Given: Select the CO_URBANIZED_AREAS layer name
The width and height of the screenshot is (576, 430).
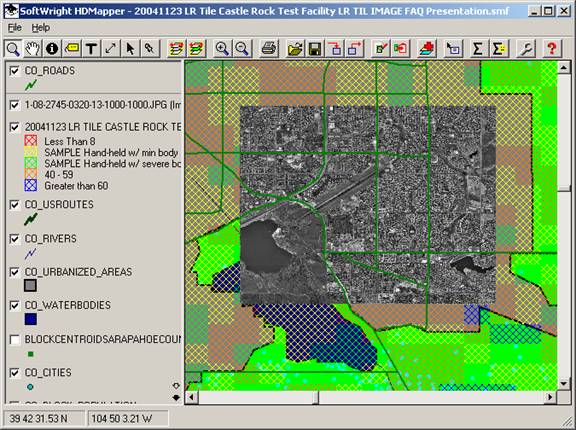Looking at the screenshot, I should [x=78, y=272].
